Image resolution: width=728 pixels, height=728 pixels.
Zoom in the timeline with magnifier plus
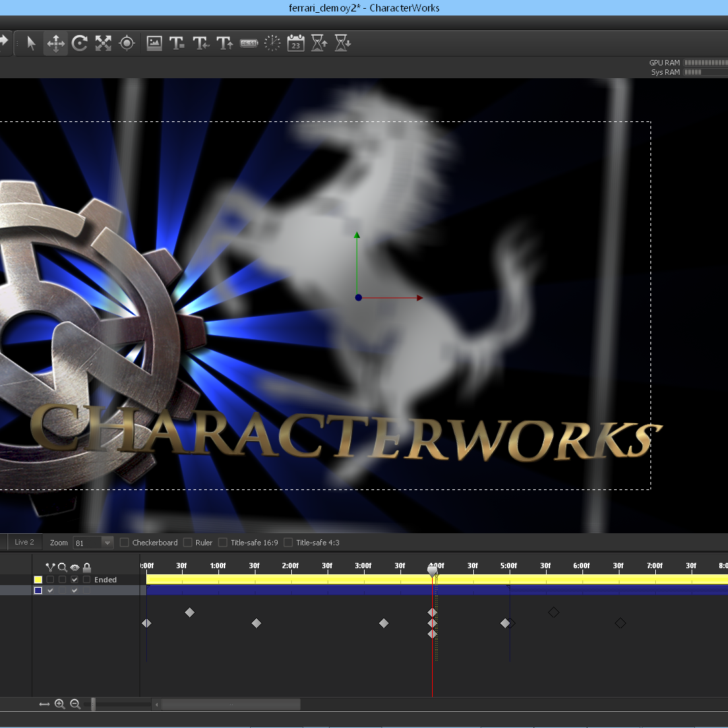[60, 704]
